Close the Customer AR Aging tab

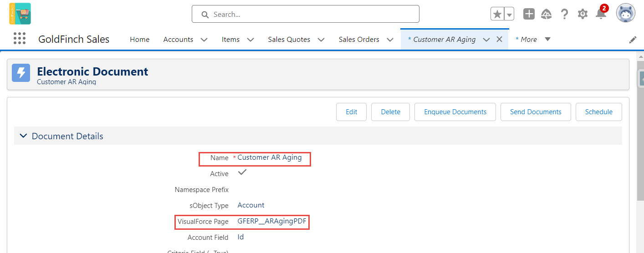pos(499,40)
